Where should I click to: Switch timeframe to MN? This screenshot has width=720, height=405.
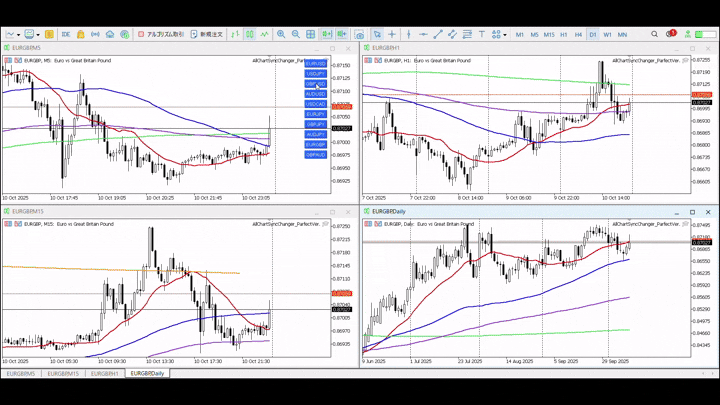(x=622, y=34)
